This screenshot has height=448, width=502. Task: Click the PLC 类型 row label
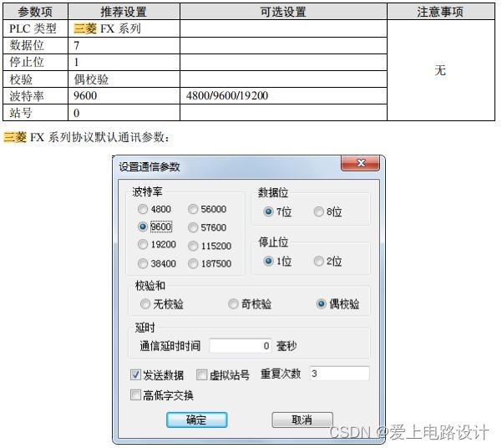35,28
